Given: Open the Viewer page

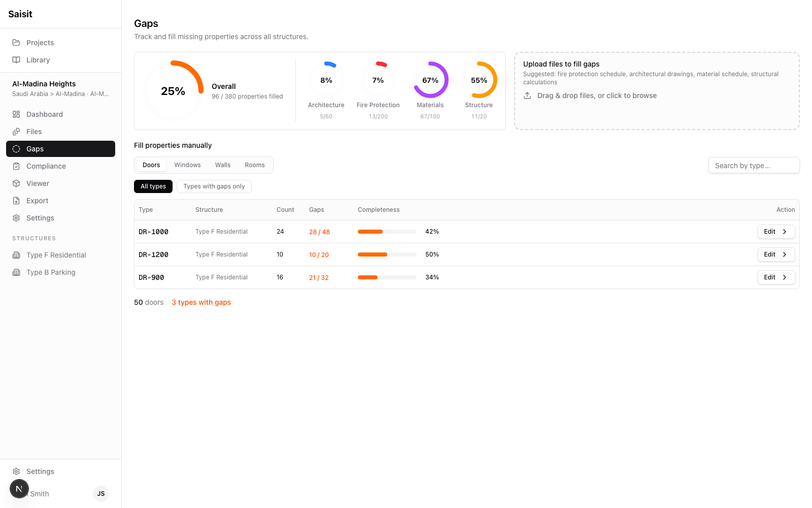Looking at the screenshot, I should [60, 183].
